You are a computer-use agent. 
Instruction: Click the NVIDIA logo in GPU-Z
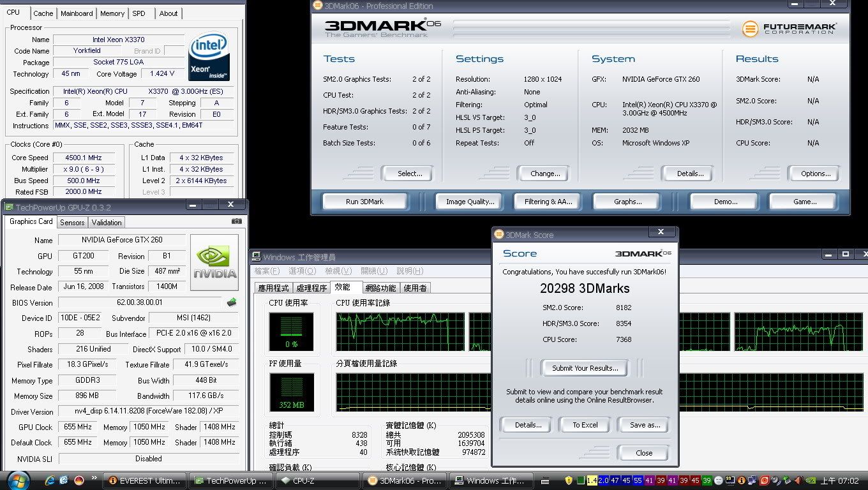214,263
